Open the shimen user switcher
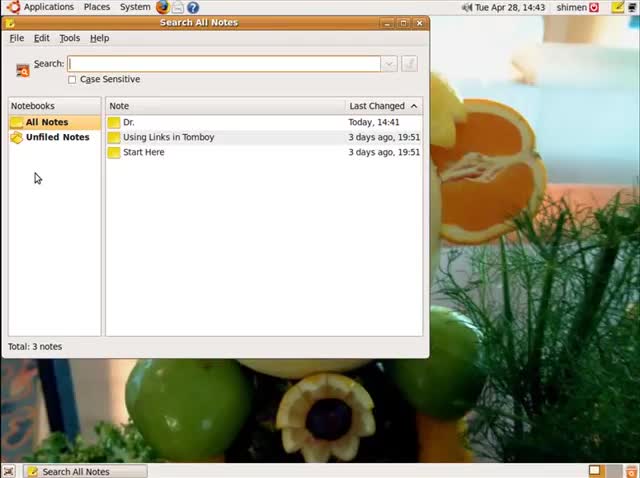 [572, 7]
